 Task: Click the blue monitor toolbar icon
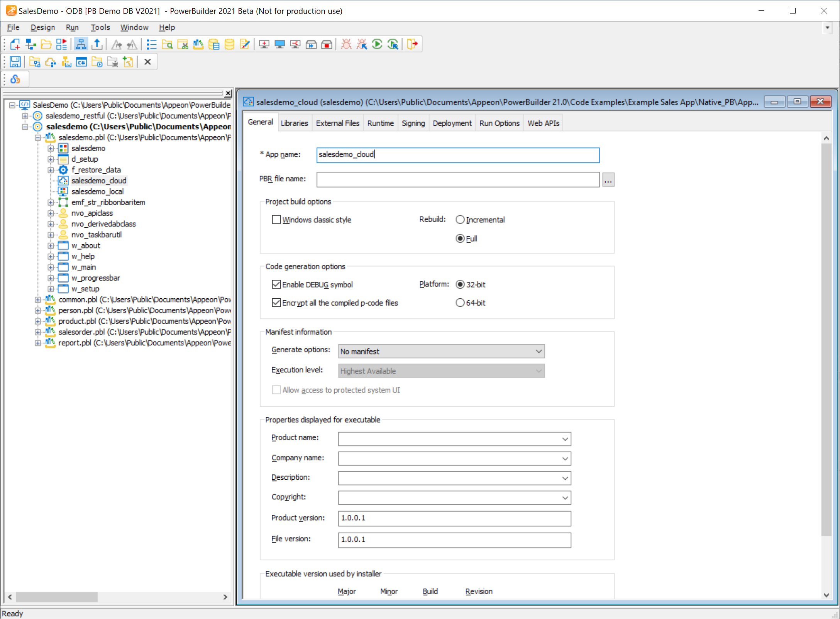pos(279,44)
